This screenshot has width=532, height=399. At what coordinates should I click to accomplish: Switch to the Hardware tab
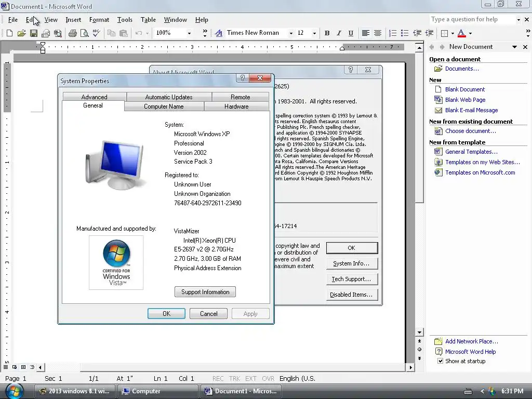236,107
